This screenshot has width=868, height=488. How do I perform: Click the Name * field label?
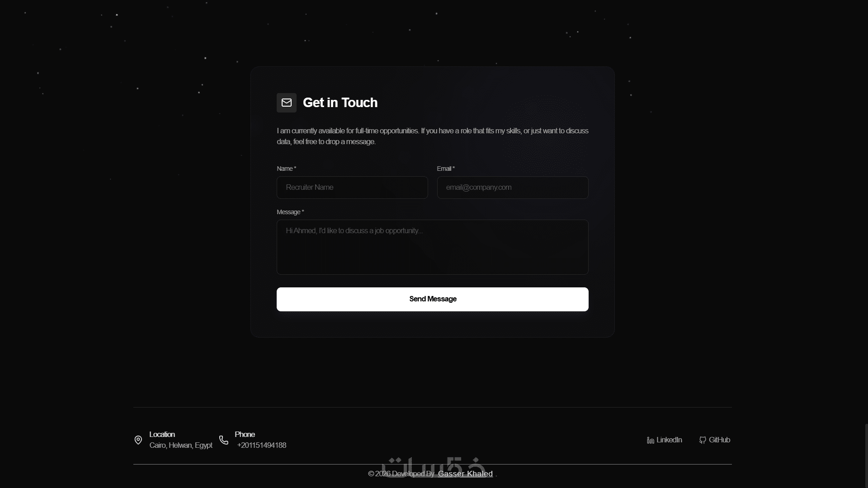coord(286,169)
